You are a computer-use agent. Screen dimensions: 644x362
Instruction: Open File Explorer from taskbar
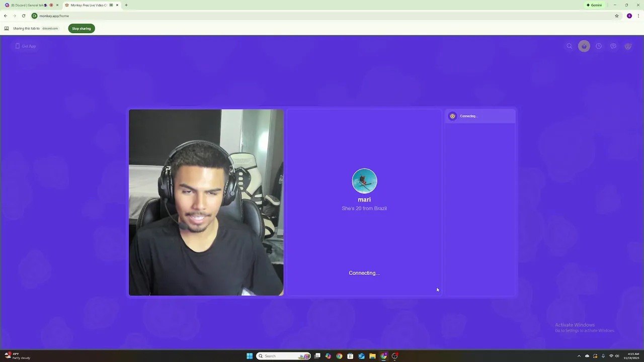[372, 356]
